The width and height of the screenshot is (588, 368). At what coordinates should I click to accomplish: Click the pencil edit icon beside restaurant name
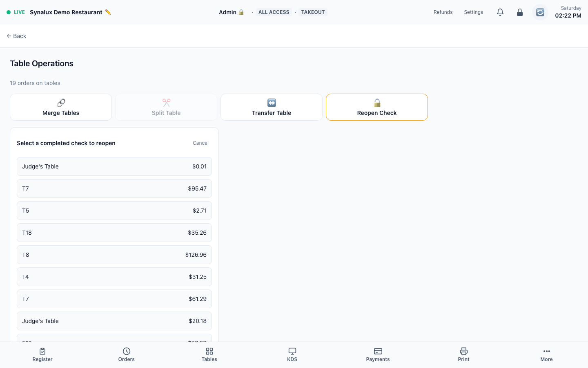[x=108, y=12]
